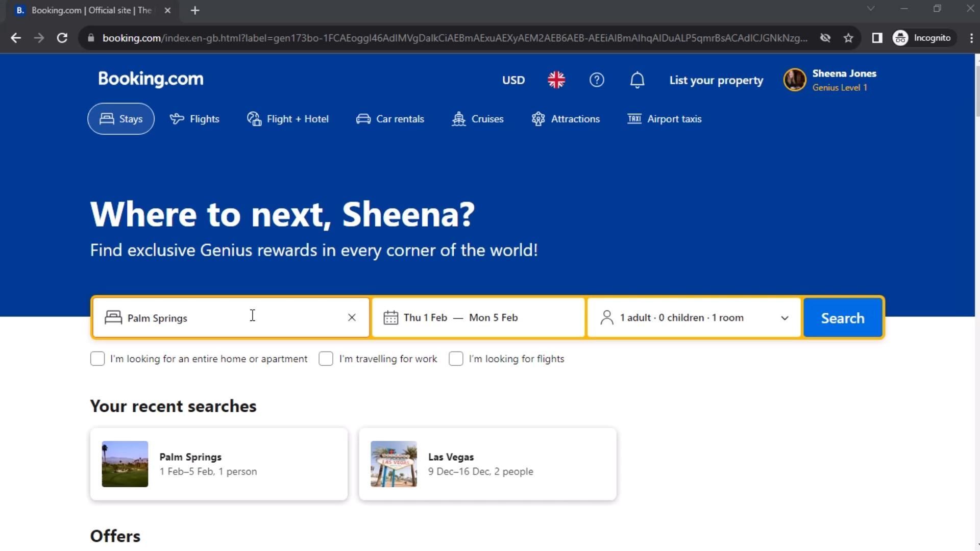Switch to the Flights tab
The width and height of the screenshot is (980, 551).
[x=194, y=119]
